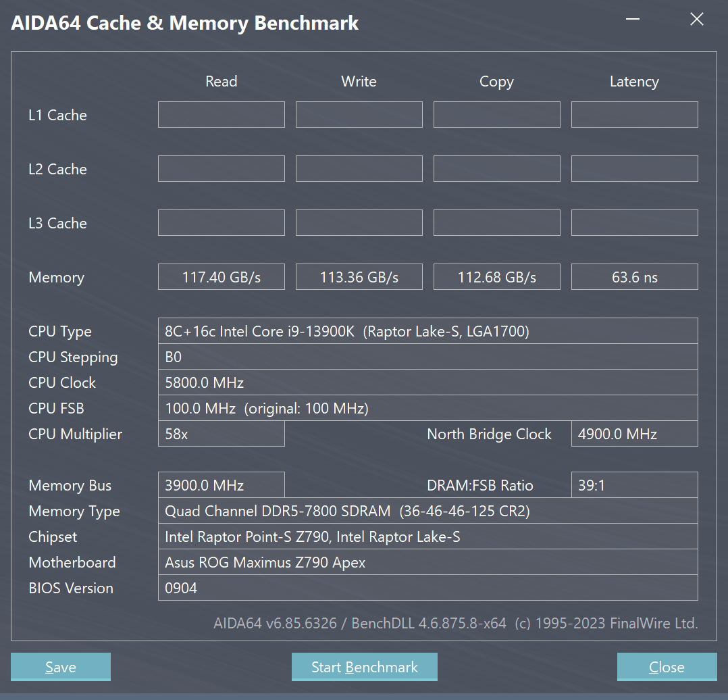Click the Motherboard label
Image resolution: width=728 pixels, height=700 pixels.
[x=72, y=563]
